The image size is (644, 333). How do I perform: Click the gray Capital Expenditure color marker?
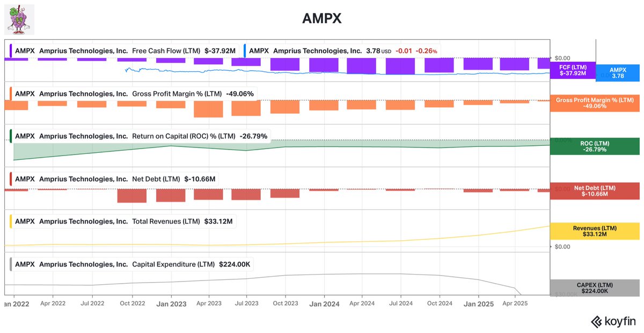11,264
